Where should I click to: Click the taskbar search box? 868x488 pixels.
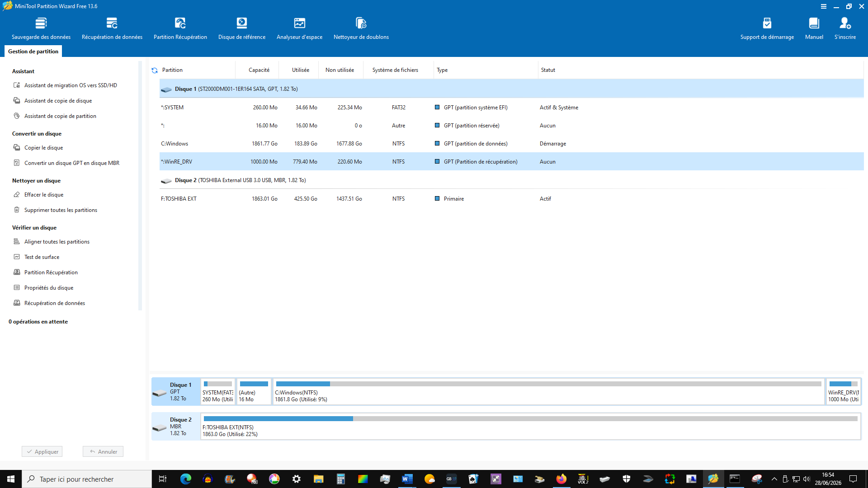pyautogui.click(x=87, y=479)
